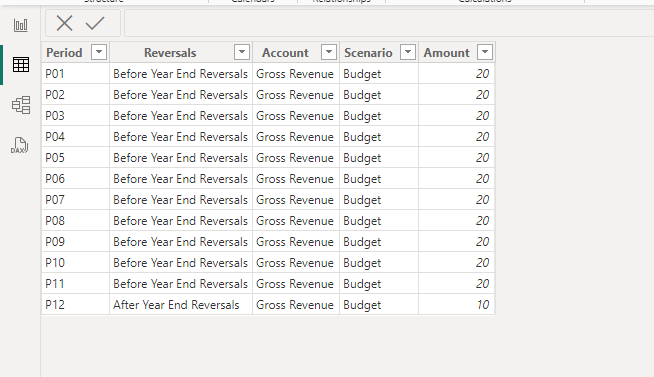
Task: Select the P01 period cell
Action: coord(75,74)
